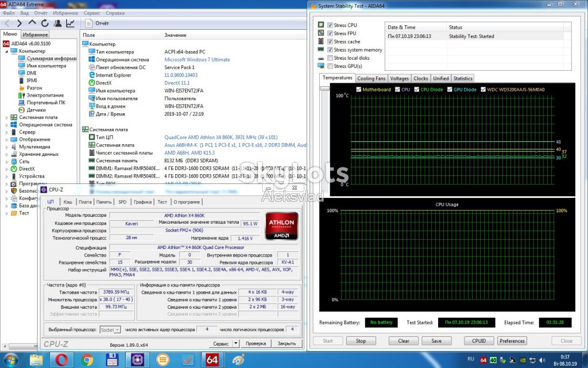Uncheck GPU Diode in graph legend
The image size is (588, 368).
tap(450, 89)
